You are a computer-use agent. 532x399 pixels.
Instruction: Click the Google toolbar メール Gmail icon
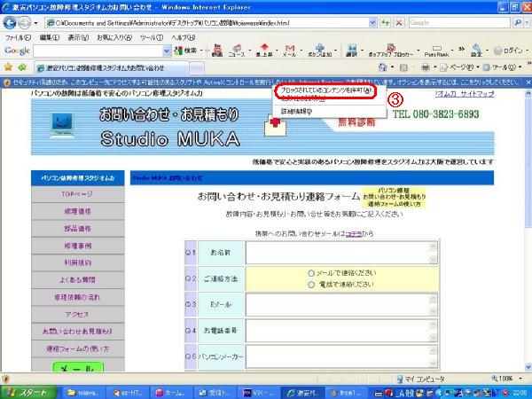[289, 51]
